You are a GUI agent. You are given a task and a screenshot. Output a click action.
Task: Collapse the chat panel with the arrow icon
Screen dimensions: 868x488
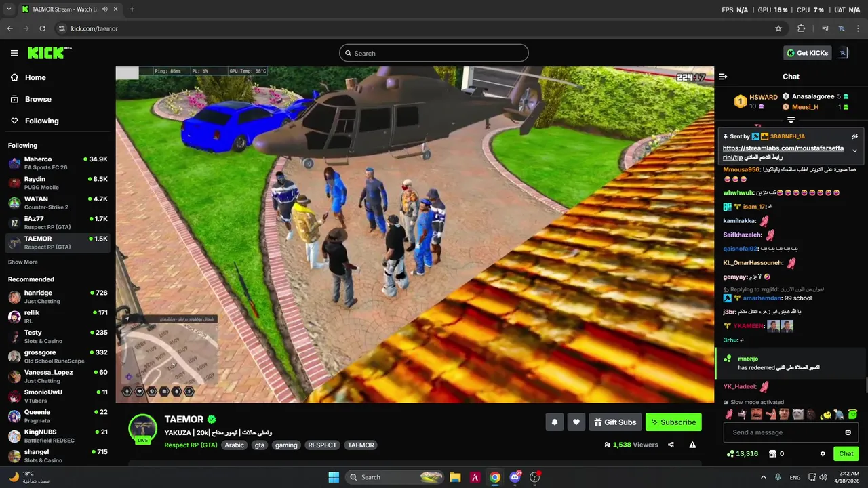723,77
